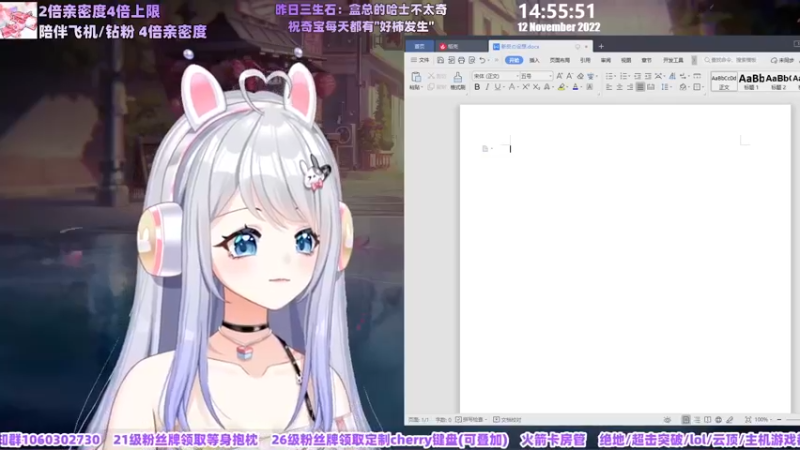Open the font name dropdown
Screen dimensions: 800x450
(517, 76)
